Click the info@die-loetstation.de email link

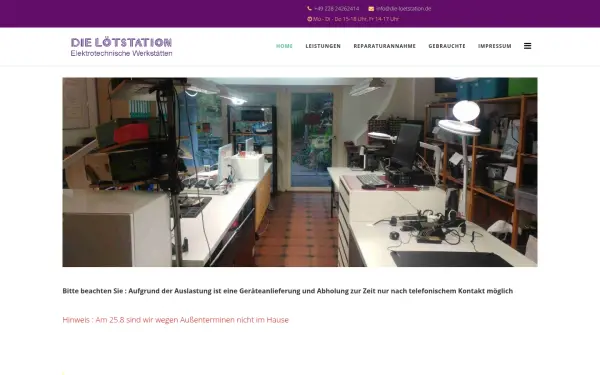(403, 8)
